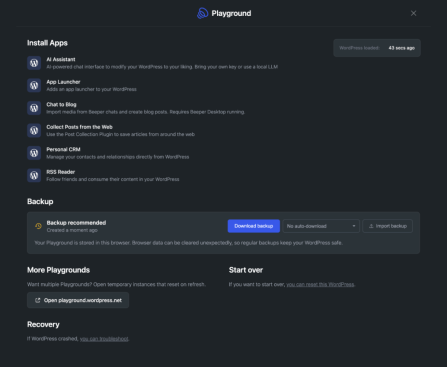Install the App Launcher app

(82, 85)
